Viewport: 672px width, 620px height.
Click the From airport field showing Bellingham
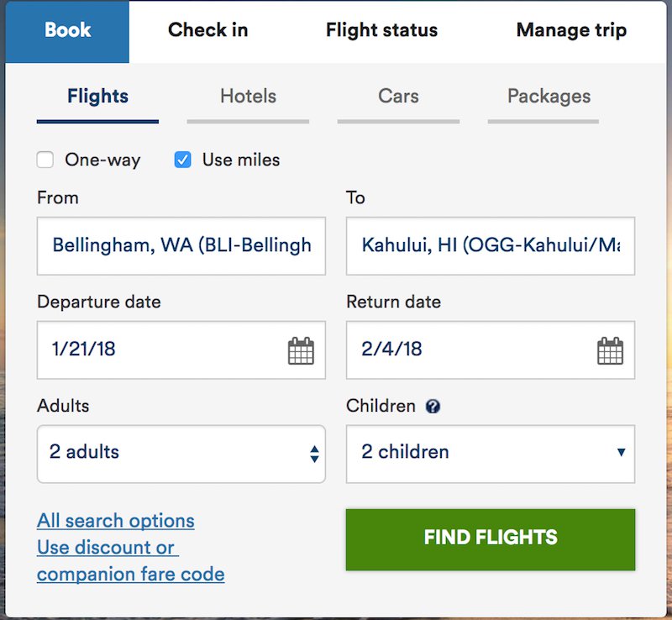click(181, 245)
